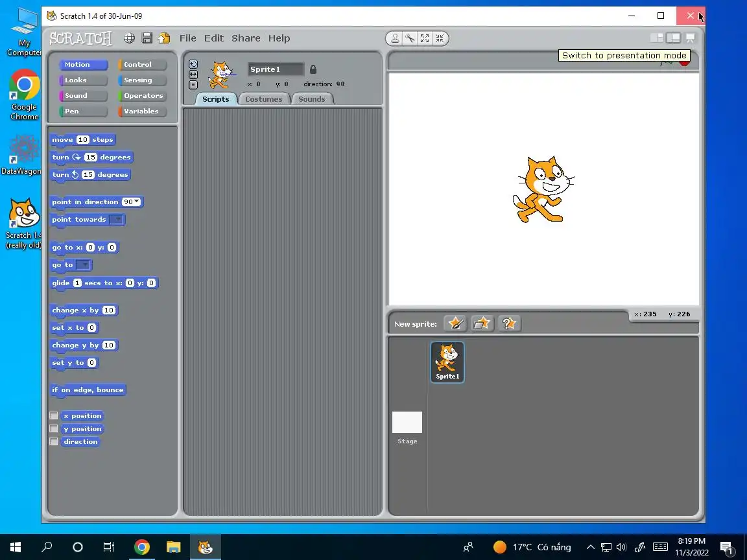Open point towards target dropdown
The width and height of the screenshot is (747, 560).
click(x=116, y=220)
